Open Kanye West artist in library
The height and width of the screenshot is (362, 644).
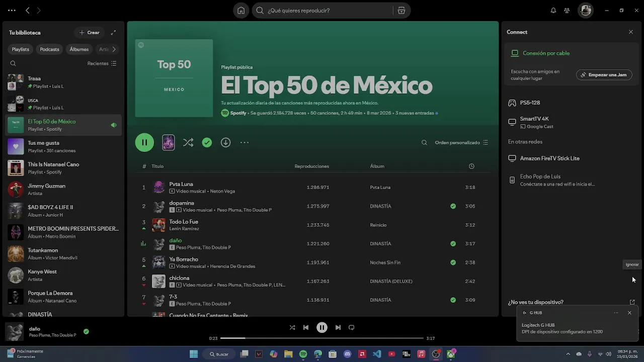(x=63, y=275)
